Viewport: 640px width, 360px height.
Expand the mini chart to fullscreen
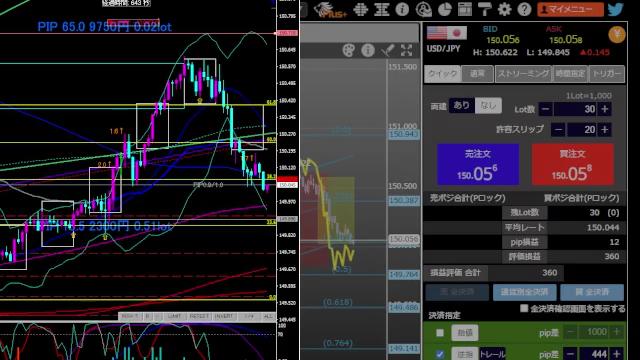tap(406, 50)
